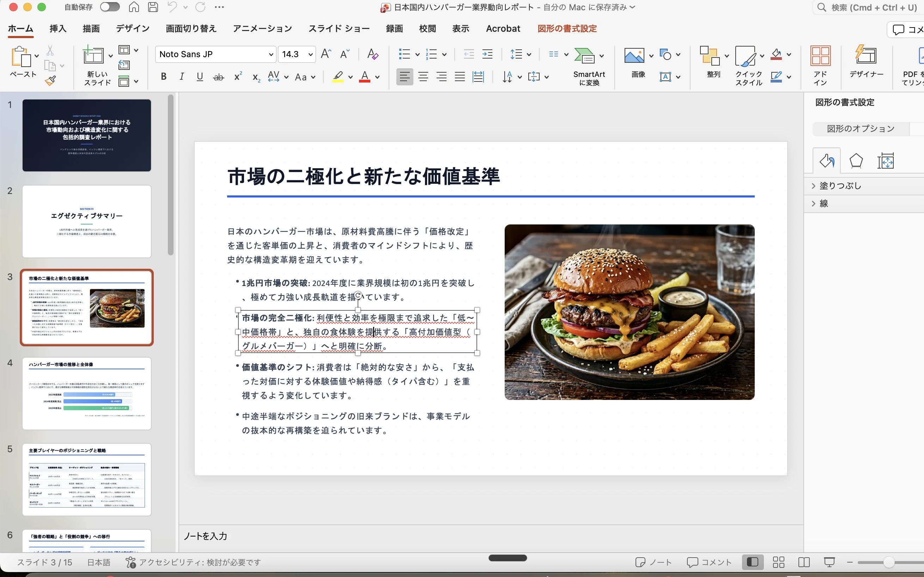924x577 pixels.
Task: Click the Format Painter brush icon
Action: pos(50,80)
